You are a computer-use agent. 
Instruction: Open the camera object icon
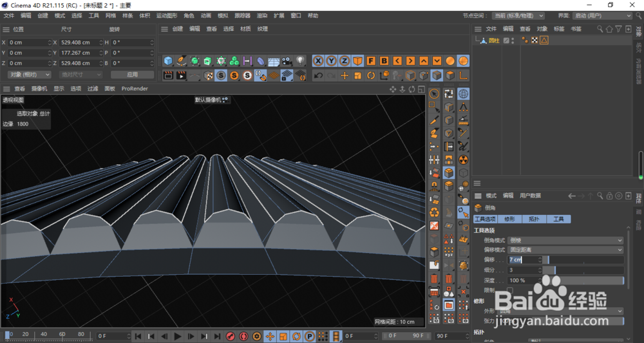click(x=287, y=61)
